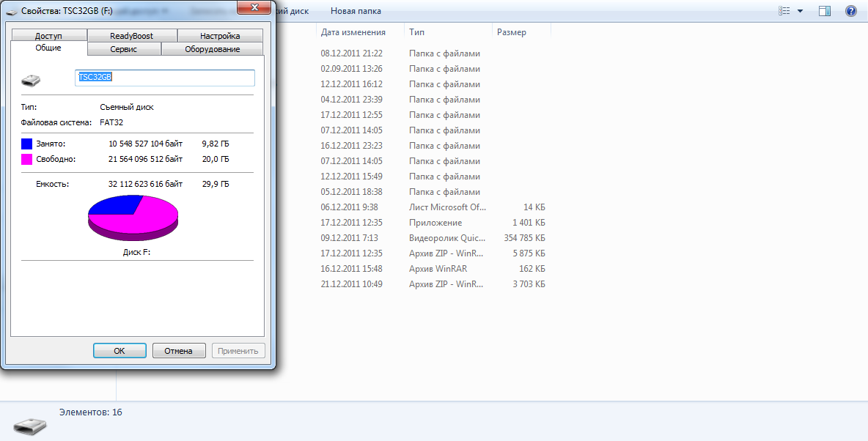Click the FAT32 file system value
Viewport: 868px width, 441px height.
112,122
